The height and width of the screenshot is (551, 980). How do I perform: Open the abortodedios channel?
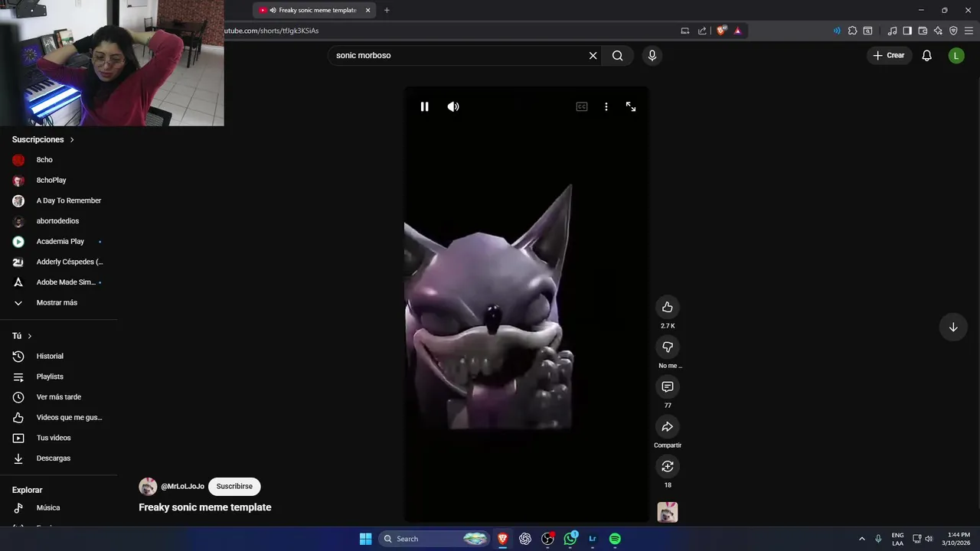(59, 221)
